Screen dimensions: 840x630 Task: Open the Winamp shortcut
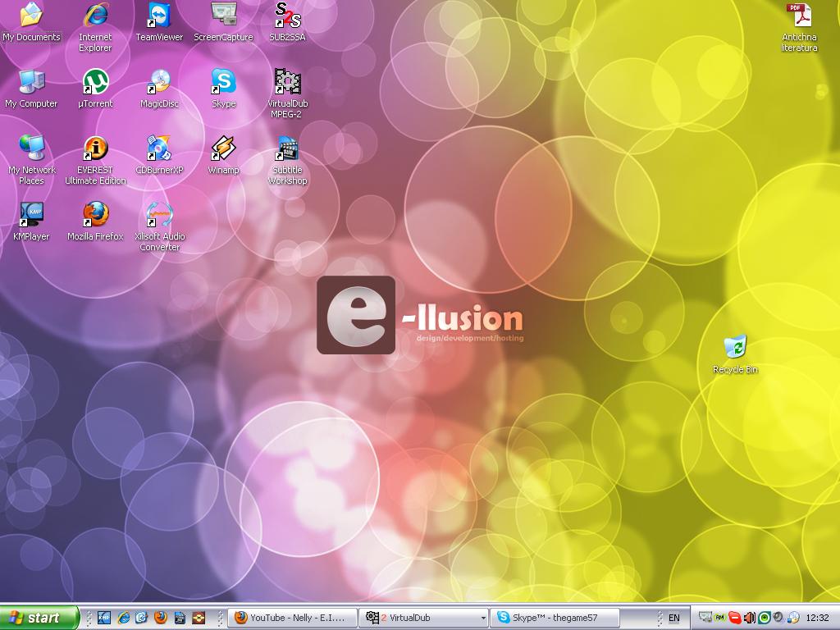pos(223,148)
